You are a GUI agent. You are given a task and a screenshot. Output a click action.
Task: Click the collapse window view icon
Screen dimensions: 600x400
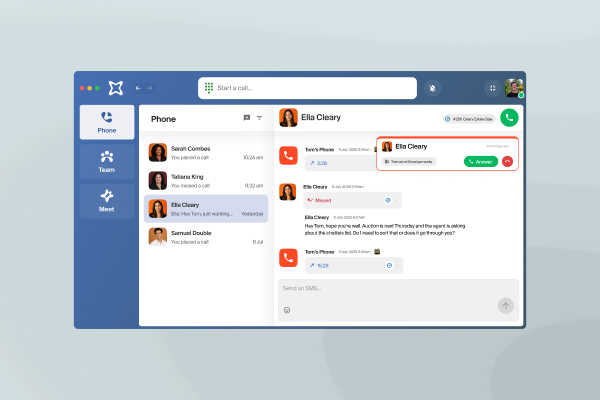(x=492, y=88)
